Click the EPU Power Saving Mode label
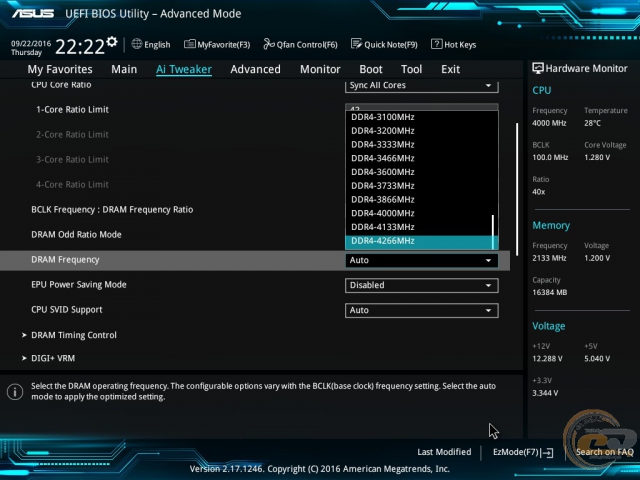The width and height of the screenshot is (640, 480). tap(79, 284)
